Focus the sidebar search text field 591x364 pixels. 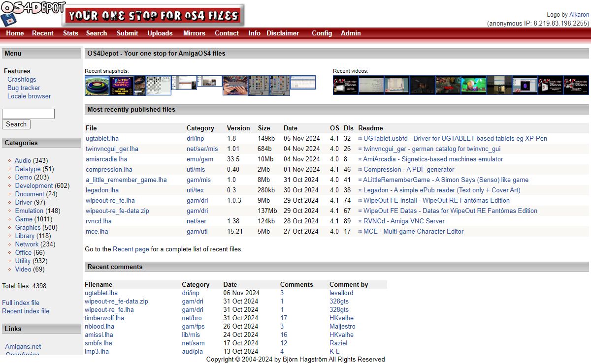(28, 114)
